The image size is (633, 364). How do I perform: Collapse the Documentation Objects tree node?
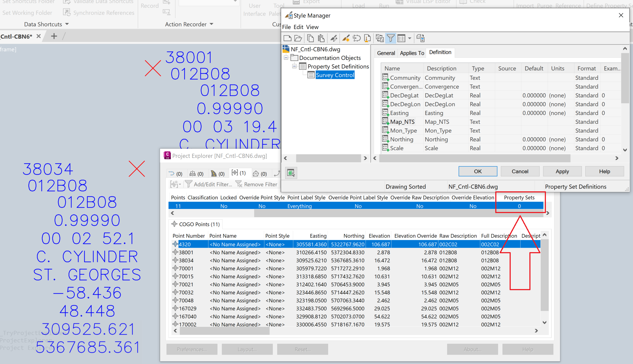tap(286, 58)
